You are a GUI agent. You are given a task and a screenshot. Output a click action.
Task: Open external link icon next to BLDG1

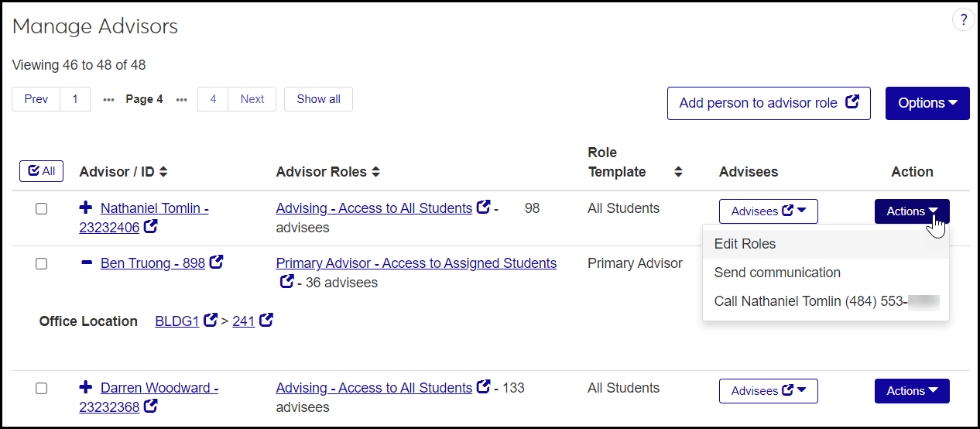(x=210, y=320)
